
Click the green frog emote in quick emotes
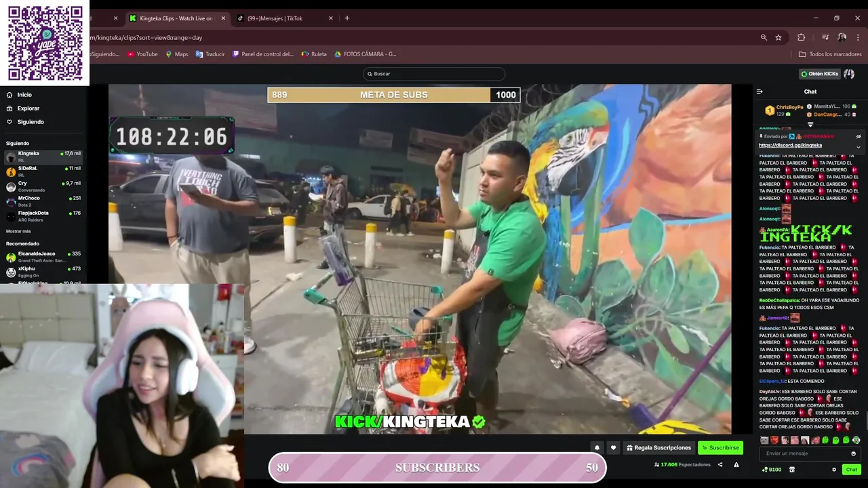click(826, 441)
